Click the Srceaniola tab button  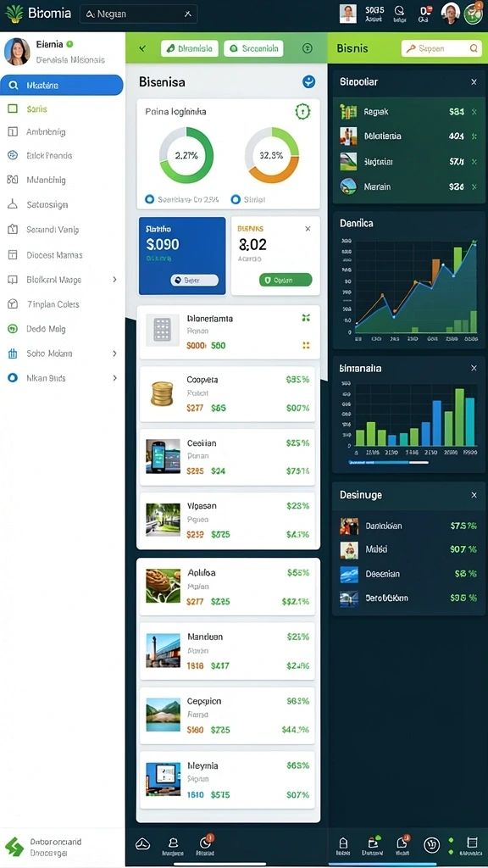coord(253,48)
